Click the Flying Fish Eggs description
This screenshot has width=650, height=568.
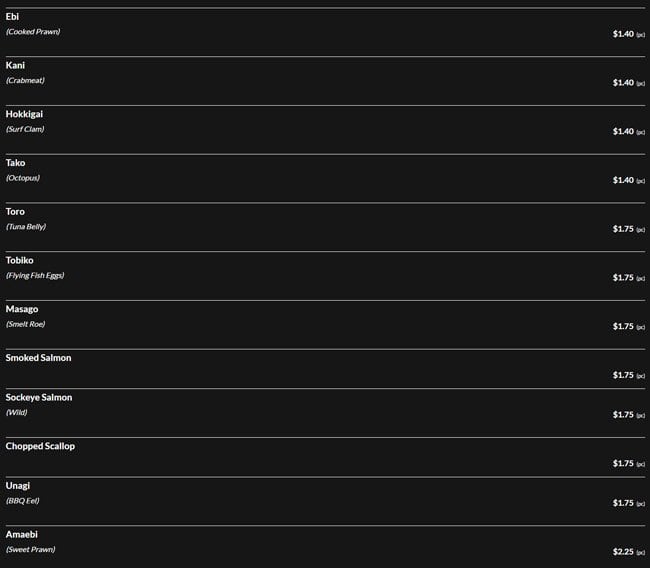tap(35, 275)
